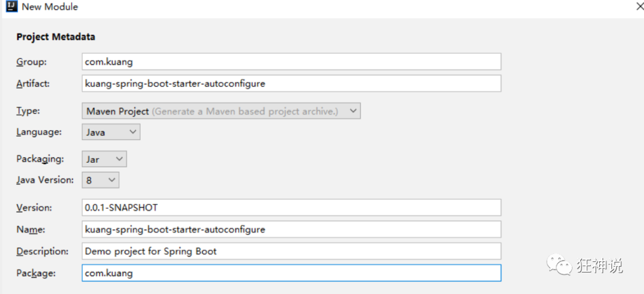Image resolution: width=644 pixels, height=294 pixels.
Task: Click the "Language:" label text
Action: [40, 132]
